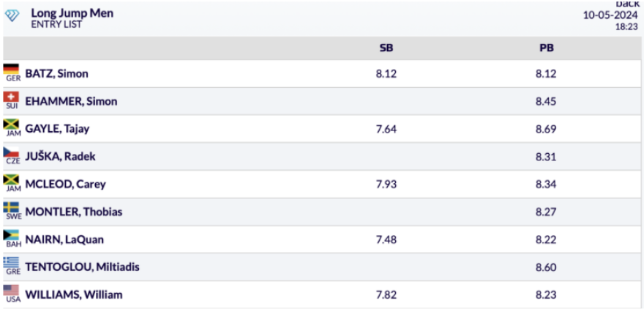Sort by the PB column header
The height and width of the screenshot is (315, 644).
(546, 48)
